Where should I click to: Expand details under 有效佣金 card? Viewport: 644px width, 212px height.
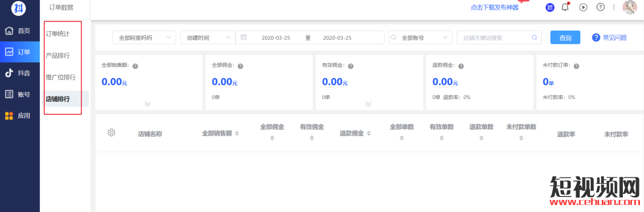(368, 104)
